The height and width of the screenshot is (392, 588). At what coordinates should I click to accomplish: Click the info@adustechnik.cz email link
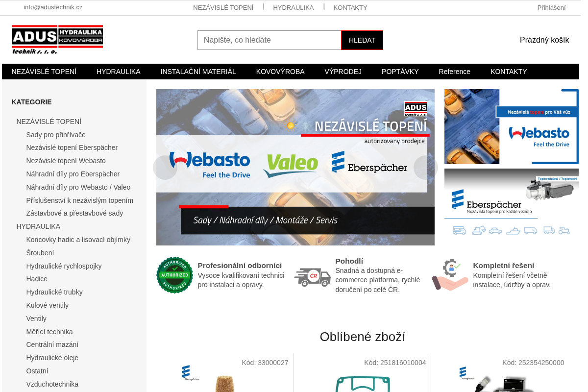pos(53,7)
